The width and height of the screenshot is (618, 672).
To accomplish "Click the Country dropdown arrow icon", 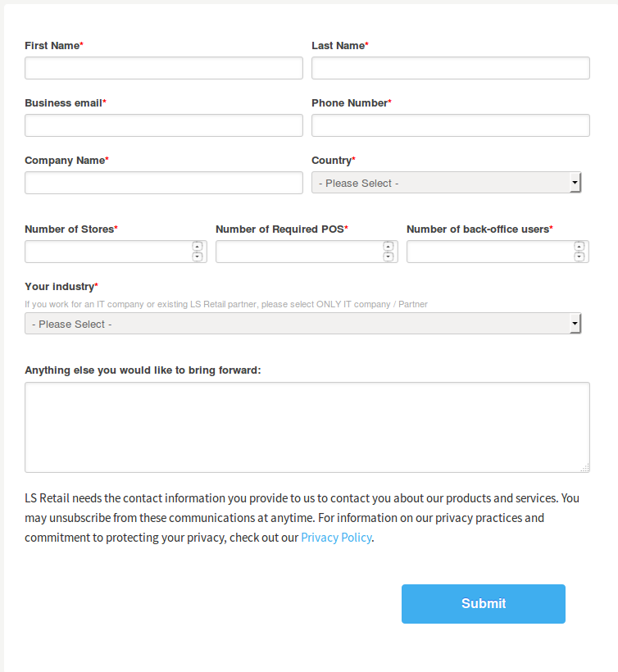I will 575,182.
